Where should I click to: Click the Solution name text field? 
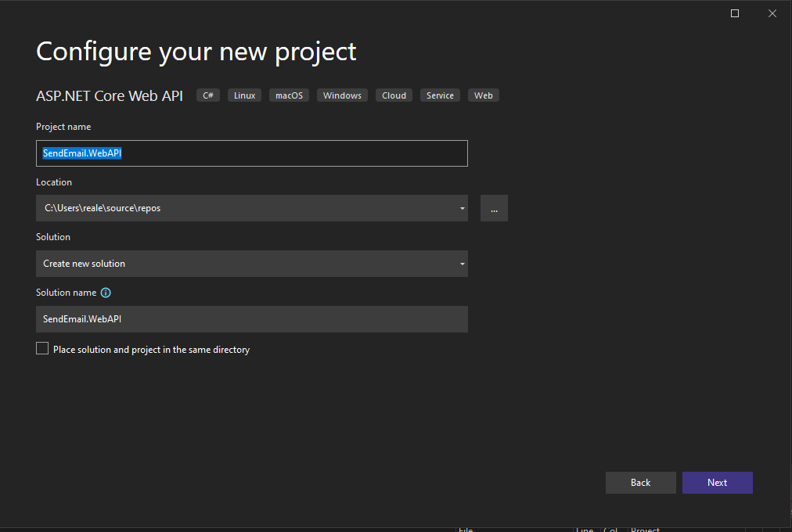click(251, 319)
